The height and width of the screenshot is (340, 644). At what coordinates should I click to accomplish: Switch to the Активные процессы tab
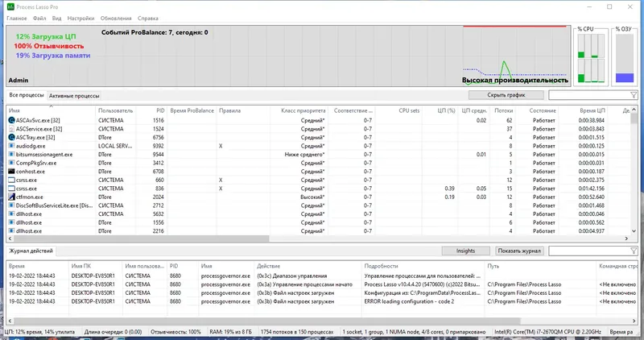(x=74, y=96)
